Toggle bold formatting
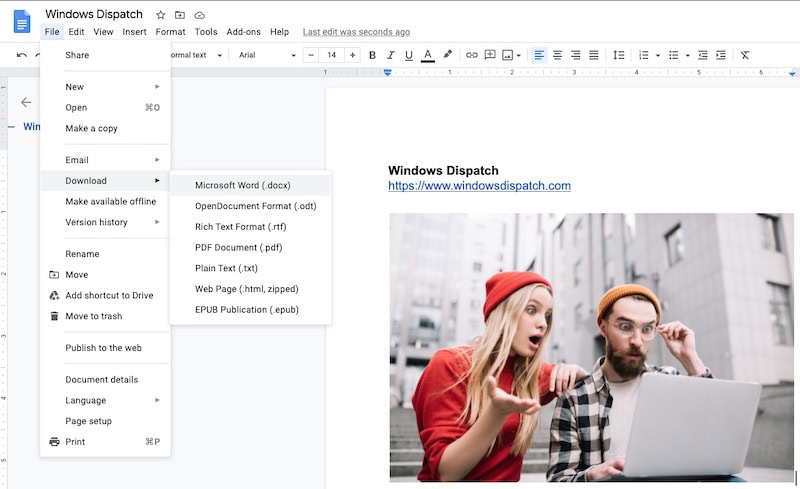Viewport: 800px width, 489px height. [x=372, y=55]
